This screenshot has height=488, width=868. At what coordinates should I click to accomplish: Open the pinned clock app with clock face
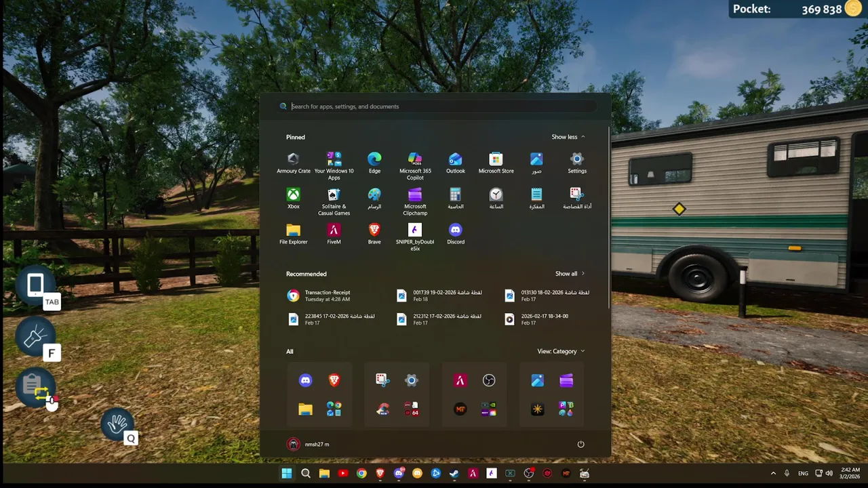click(496, 198)
